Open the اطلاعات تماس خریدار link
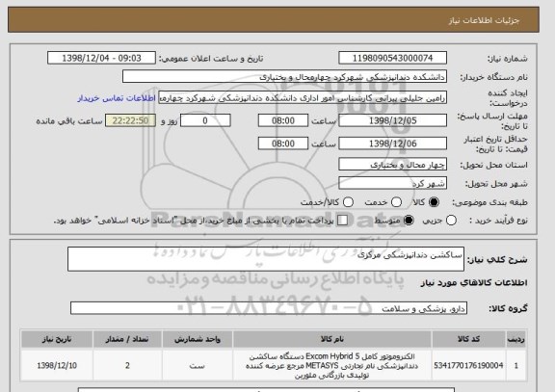Image resolution: width=555 pixels, height=392 pixels. [x=117, y=98]
